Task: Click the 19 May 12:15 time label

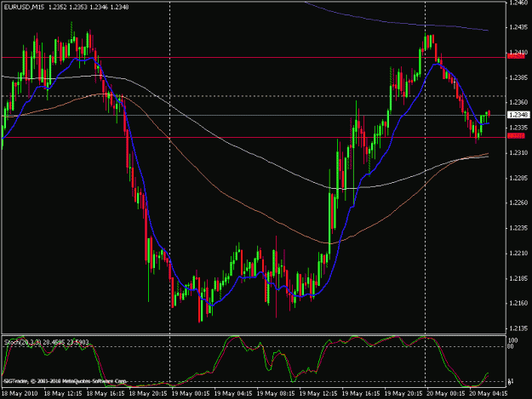Action: click(318, 394)
